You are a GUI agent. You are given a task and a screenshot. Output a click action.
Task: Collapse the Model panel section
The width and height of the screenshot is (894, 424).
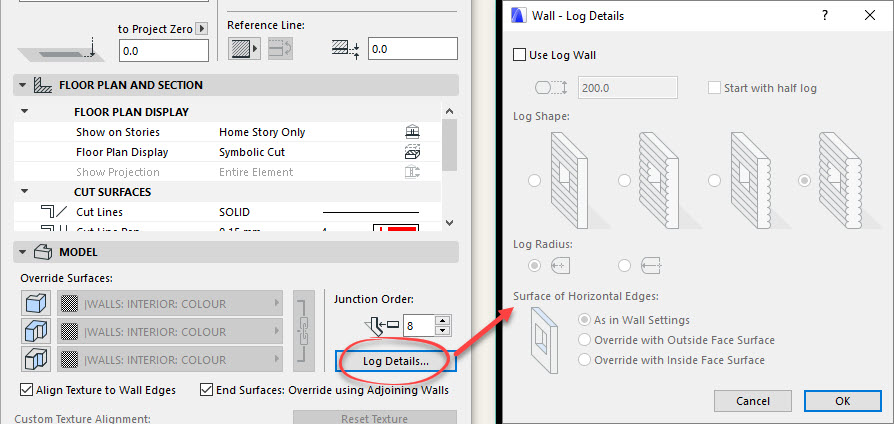pyautogui.click(x=23, y=253)
